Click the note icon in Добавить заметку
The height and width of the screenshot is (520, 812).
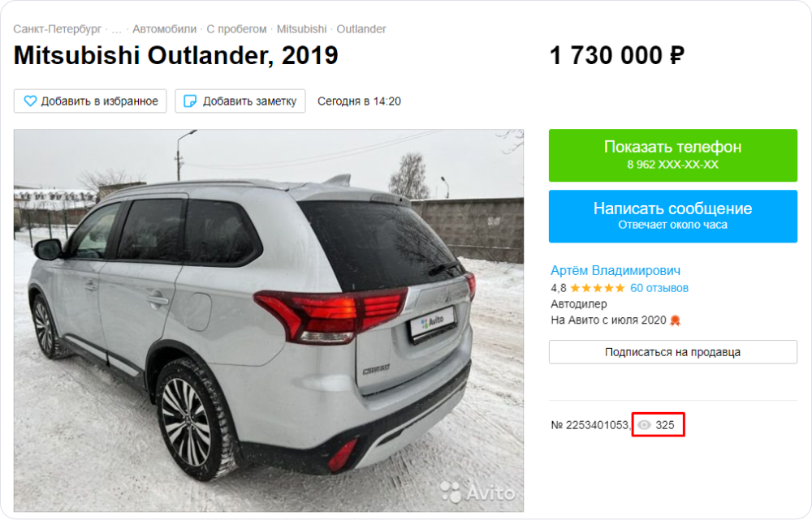(190, 101)
